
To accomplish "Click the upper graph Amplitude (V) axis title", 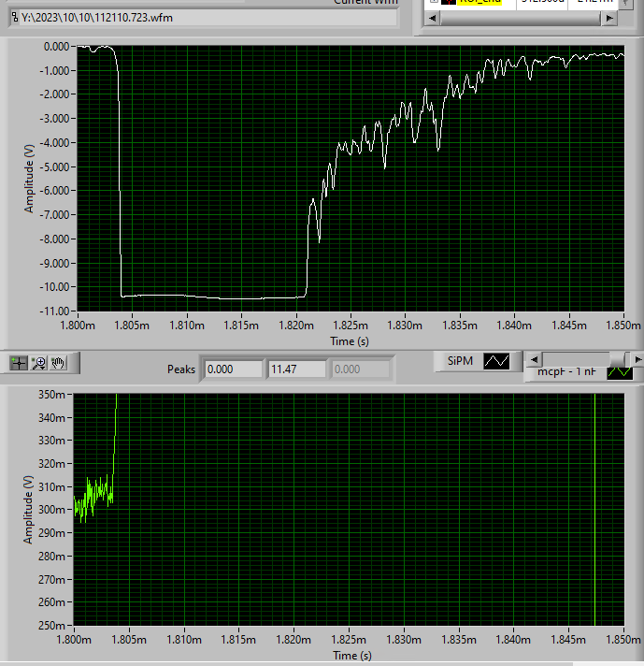I will click(x=29, y=179).
